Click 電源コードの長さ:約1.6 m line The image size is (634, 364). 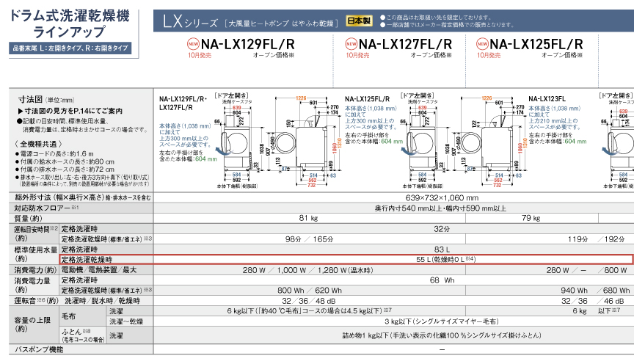(x=54, y=153)
